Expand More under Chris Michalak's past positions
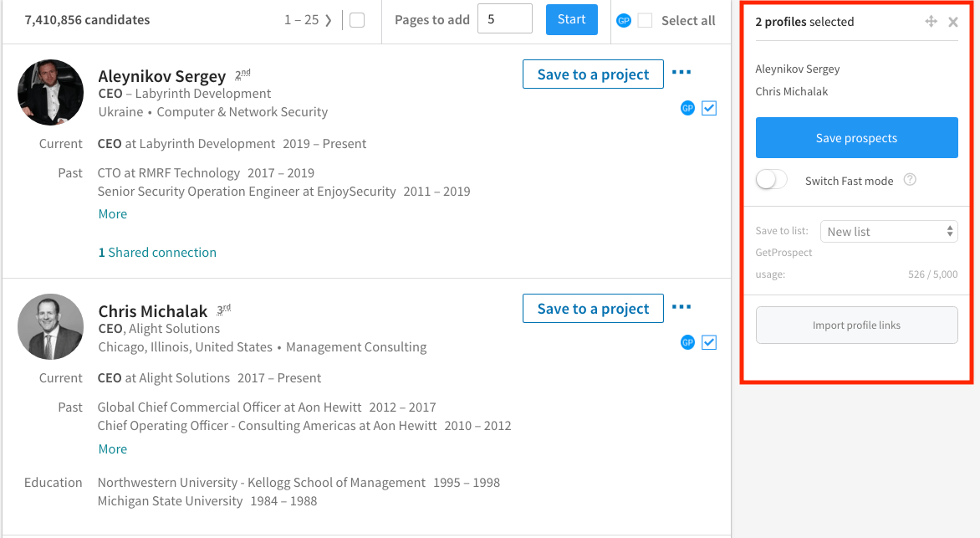 [x=113, y=449]
